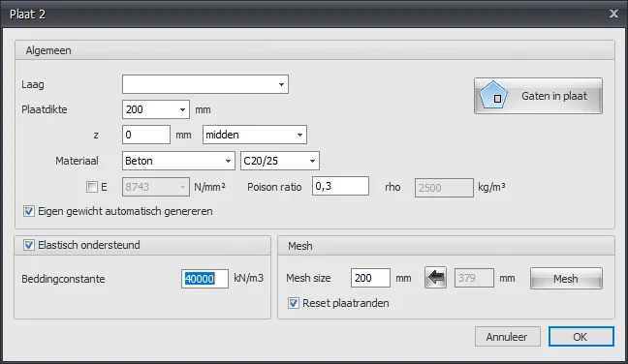Open the Gaten in plaat pentagon icon
Viewport: 628px width, 364px height.
coord(493,95)
